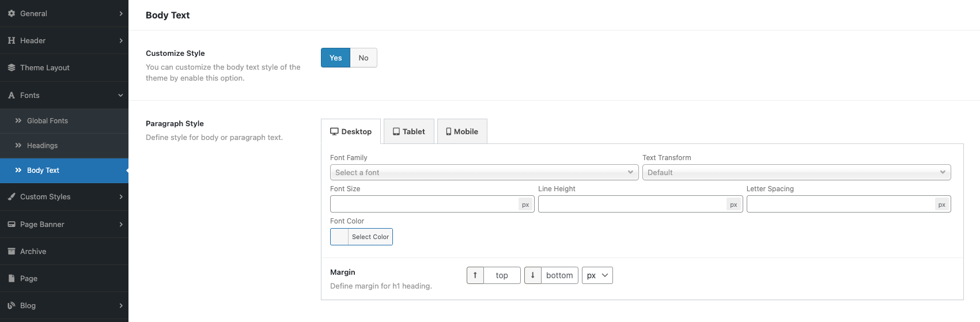Click the margin top up-arrow icon

pyautogui.click(x=475, y=275)
